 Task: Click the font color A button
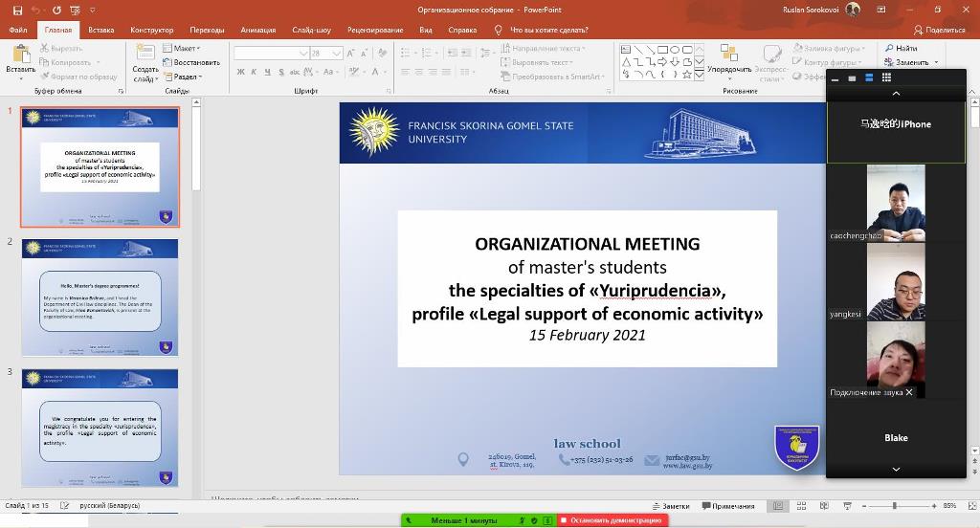click(375, 72)
